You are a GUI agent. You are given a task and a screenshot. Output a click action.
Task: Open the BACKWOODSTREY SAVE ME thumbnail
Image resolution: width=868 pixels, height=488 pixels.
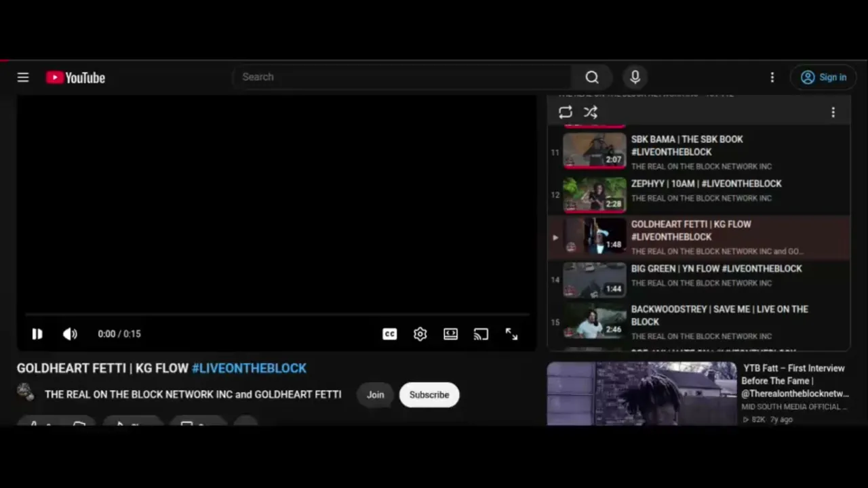tap(595, 321)
